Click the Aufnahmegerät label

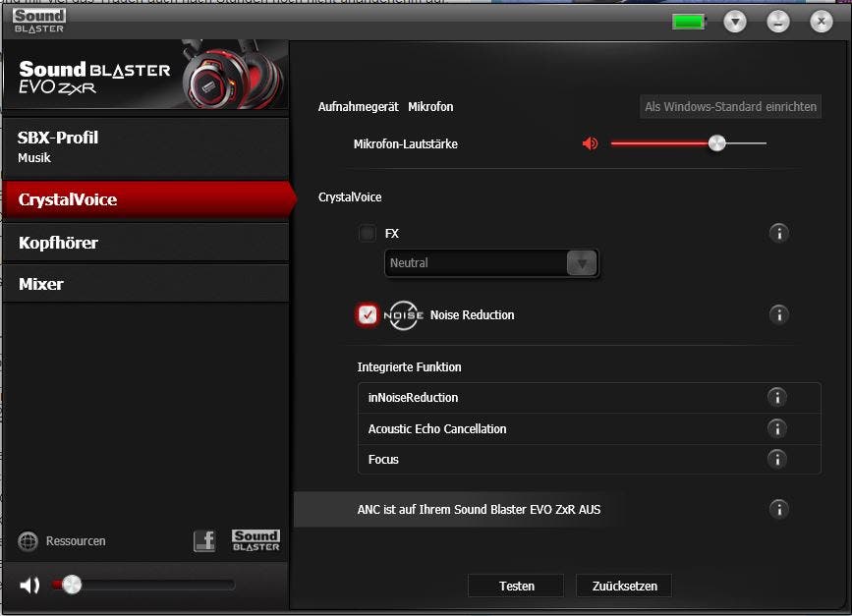click(x=358, y=106)
